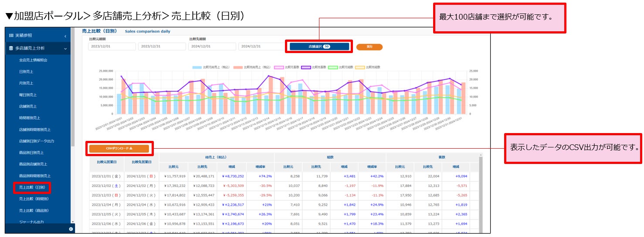Hide the 比較元客数 legend series
Image resolution: width=644 pixels, height=237 pixels.
point(288,67)
